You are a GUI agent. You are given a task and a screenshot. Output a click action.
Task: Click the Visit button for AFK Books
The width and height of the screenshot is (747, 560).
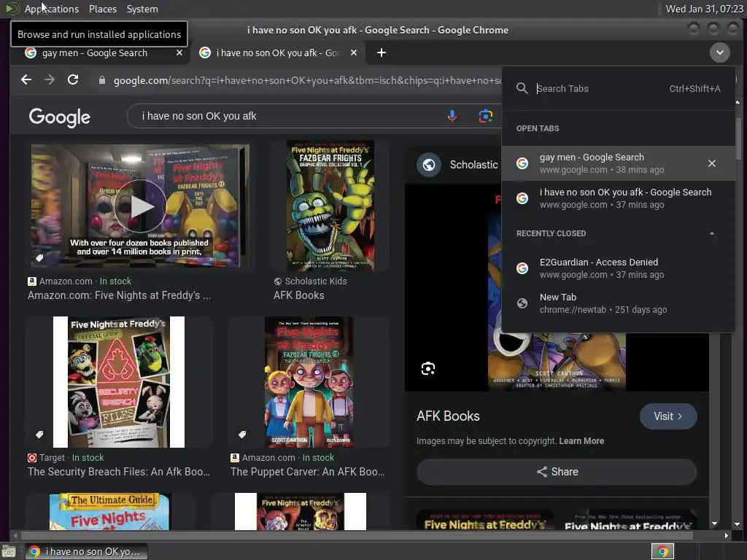point(668,416)
